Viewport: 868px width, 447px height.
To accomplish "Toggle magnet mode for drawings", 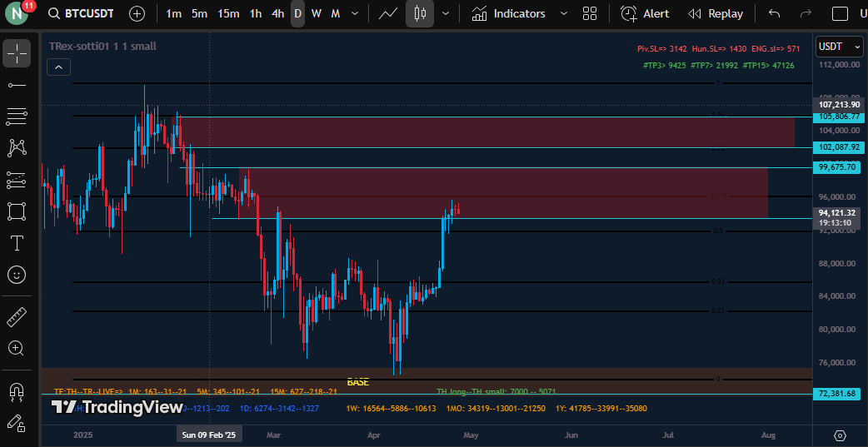I will coord(17,391).
